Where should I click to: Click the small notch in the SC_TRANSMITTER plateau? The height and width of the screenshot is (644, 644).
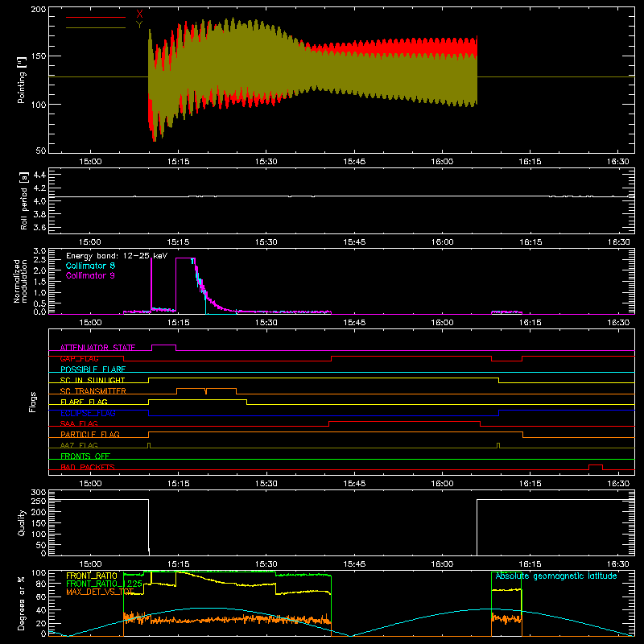coord(206,391)
